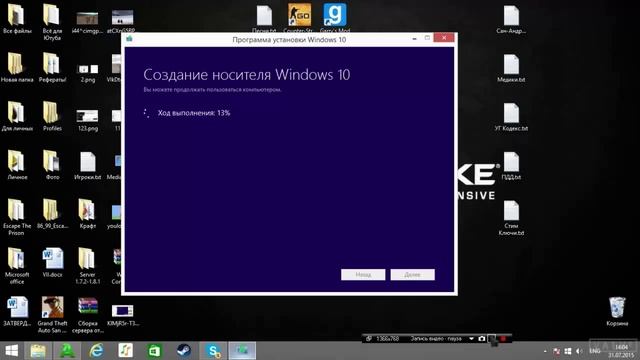Select the Крафт folder icon
640x360 pixels.
87,213
